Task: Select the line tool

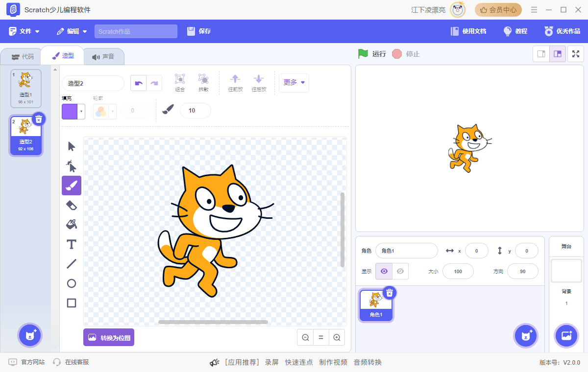Action: pos(72,264)
